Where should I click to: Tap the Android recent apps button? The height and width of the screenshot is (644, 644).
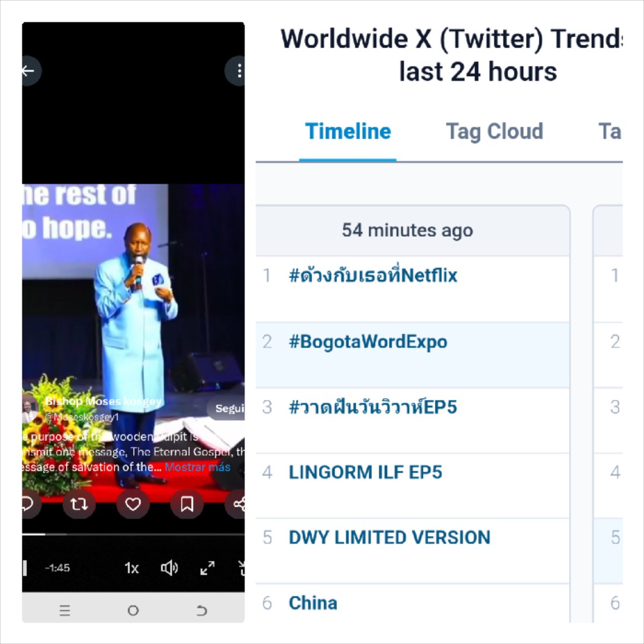pos(65,610)
